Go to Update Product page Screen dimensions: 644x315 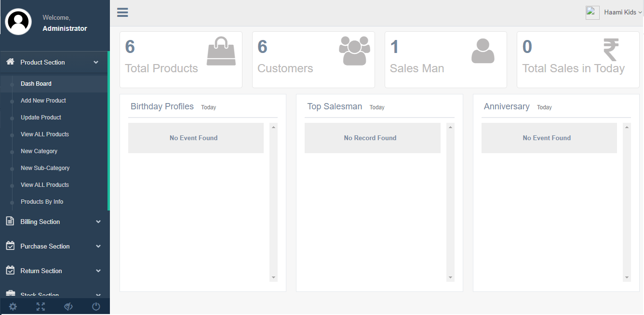click(x=41, y=118)
